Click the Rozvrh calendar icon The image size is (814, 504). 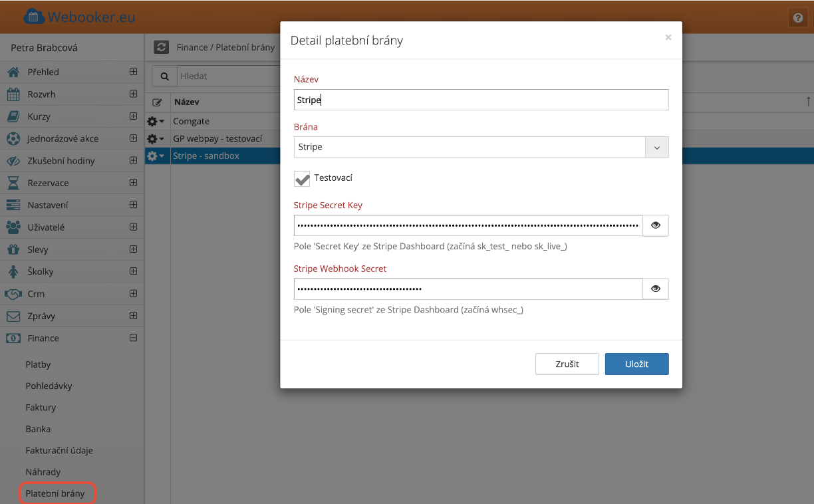pyautogui.click(x=13, y=94)
